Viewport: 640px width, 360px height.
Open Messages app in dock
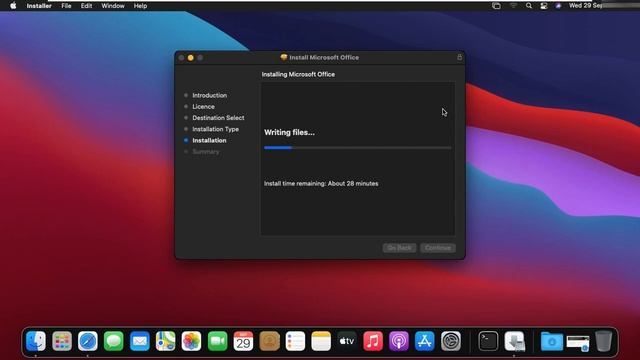[x=113, y=341]
